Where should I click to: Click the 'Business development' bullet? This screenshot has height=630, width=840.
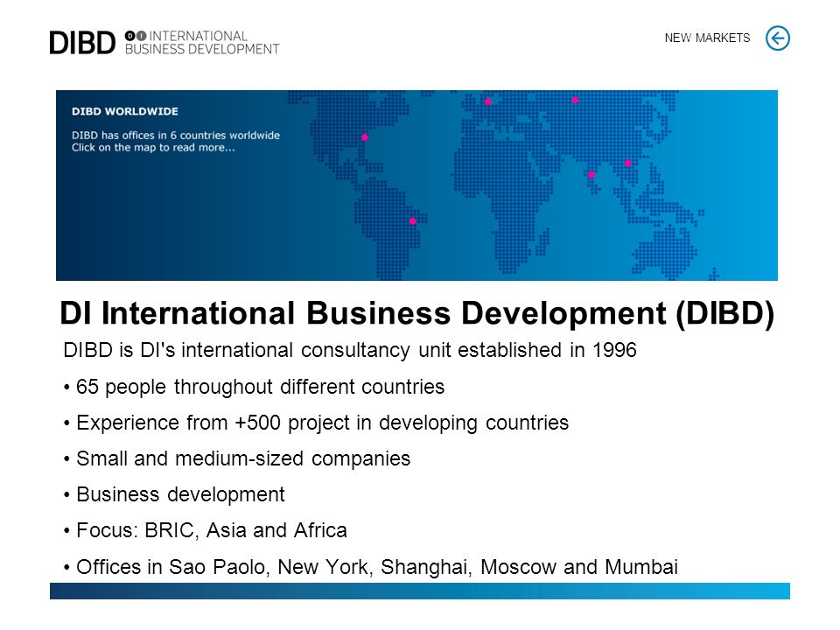point(174,494)
